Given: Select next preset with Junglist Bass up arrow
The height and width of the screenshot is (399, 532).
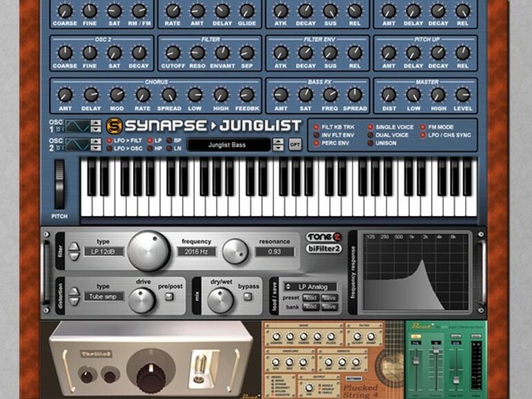Looking at the screenshot, I should tap(278, 142).
